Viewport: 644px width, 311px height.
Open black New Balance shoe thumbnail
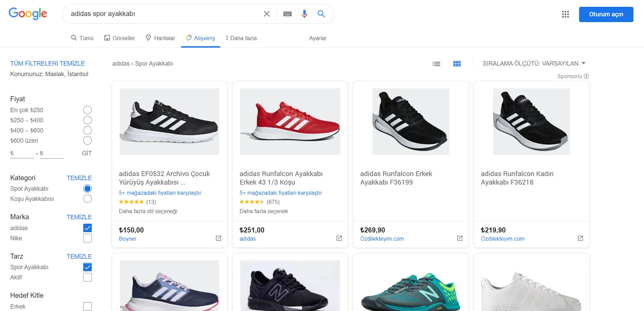[290, 286]
